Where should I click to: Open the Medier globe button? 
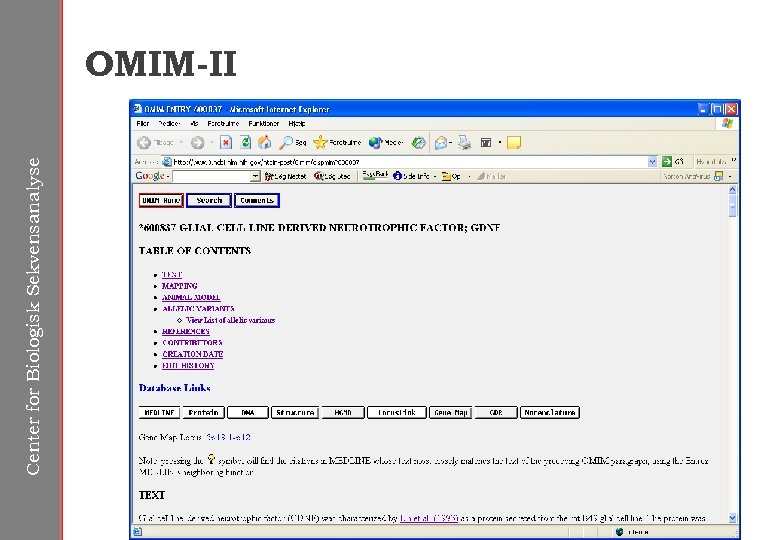[x=386, y=143]
